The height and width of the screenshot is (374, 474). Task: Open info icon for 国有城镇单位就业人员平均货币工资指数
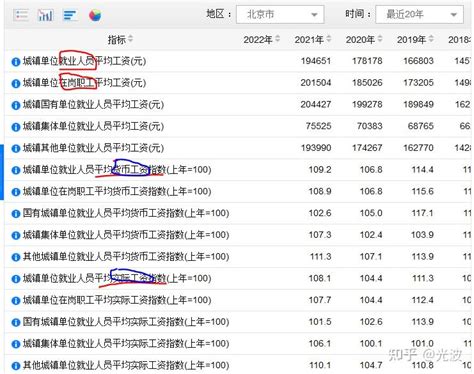[16, 214]
